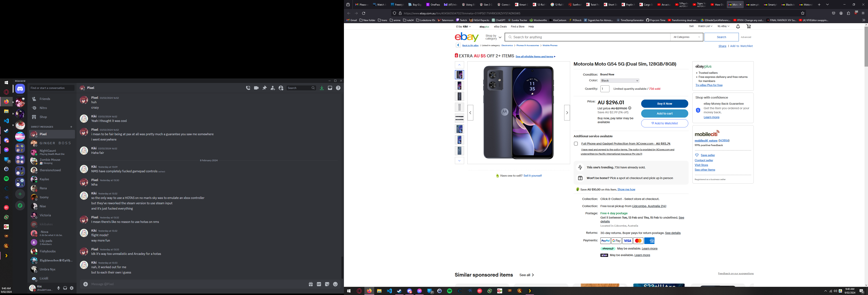Expand the Watch List dropdown
This screenshot has width=868, height=295.
[705, 26]
